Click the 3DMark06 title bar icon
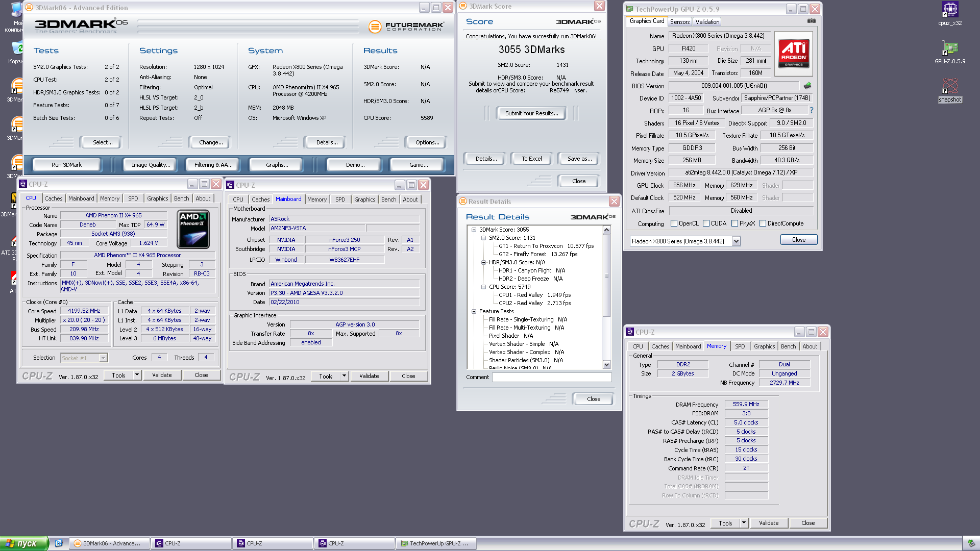The height and width of the screenshot is (551, 980). pyautogui.click(x=29, y=8)
